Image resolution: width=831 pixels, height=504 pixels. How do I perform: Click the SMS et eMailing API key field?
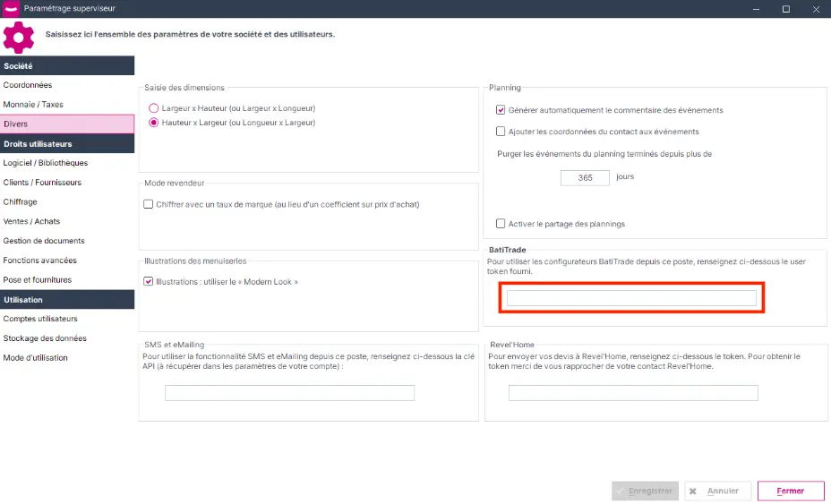(289, 393)
